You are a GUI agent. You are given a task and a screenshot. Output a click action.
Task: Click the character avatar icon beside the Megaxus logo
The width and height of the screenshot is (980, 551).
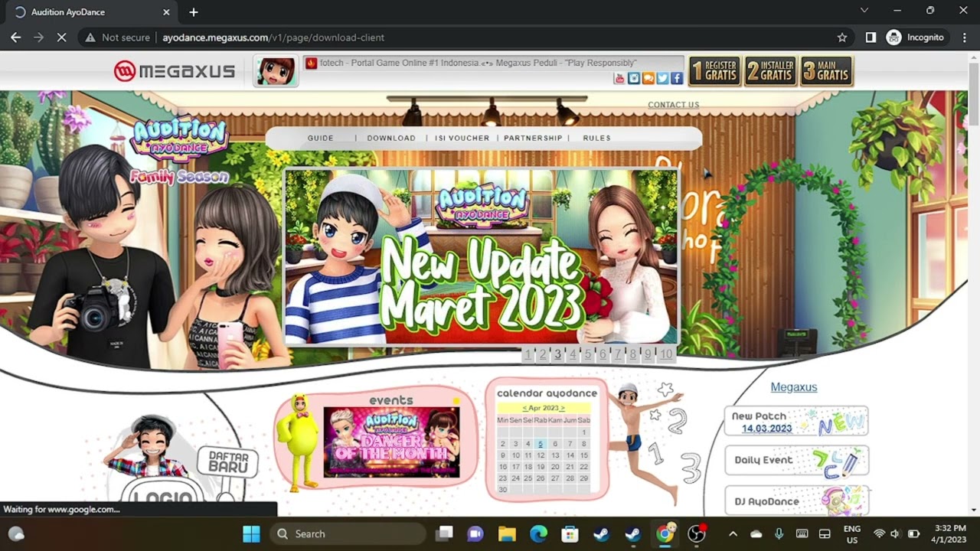276,71
